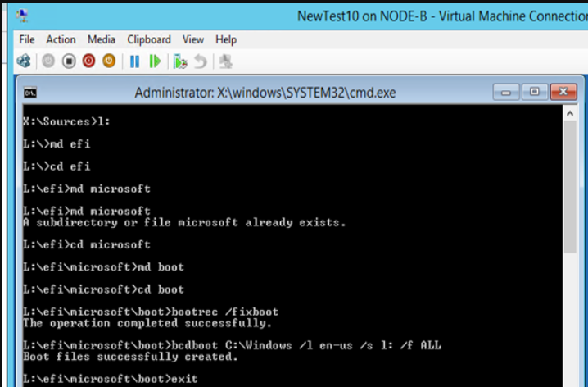Open the Clipboard menu
This screenshot has width=588, height=387.
pos(149,39)
